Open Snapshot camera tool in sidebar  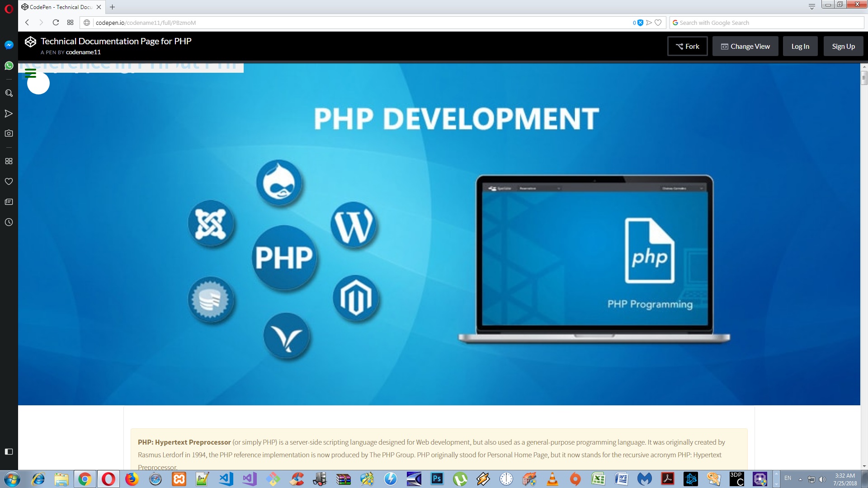click(x=9, y=133)
